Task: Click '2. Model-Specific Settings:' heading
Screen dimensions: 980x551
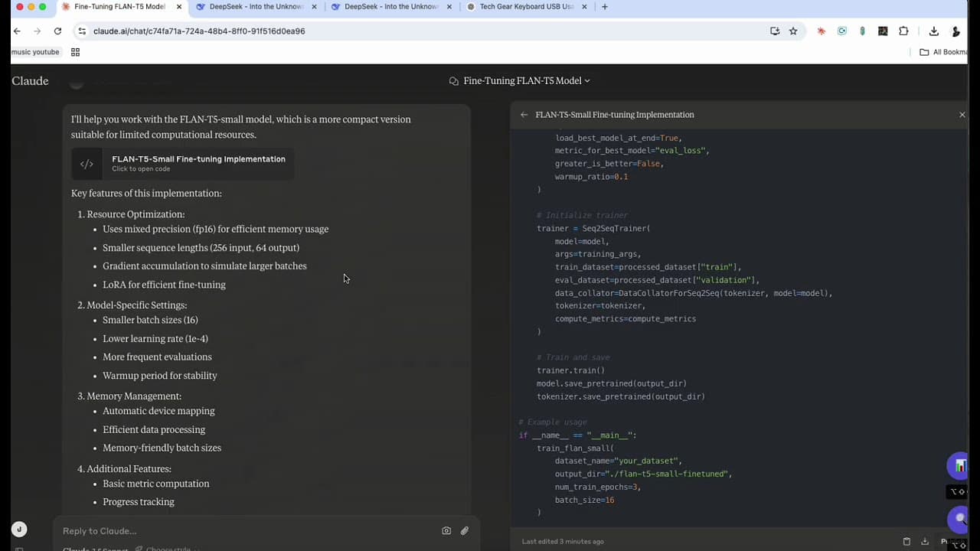Action: (x=132, y=305)
